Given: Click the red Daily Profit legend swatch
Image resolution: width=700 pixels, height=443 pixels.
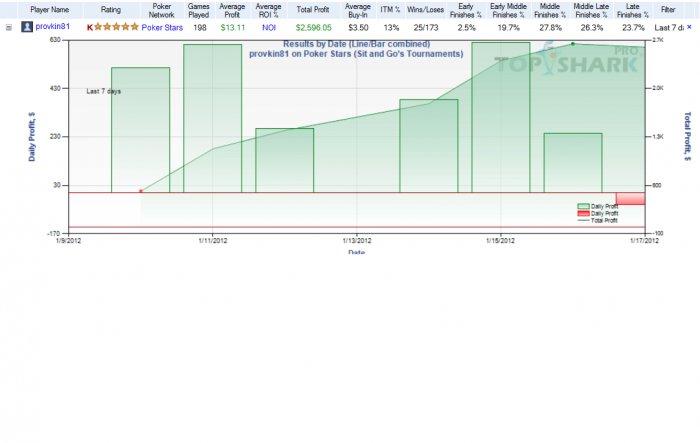Looking at the screenshot, I should [x=583, y=213].
